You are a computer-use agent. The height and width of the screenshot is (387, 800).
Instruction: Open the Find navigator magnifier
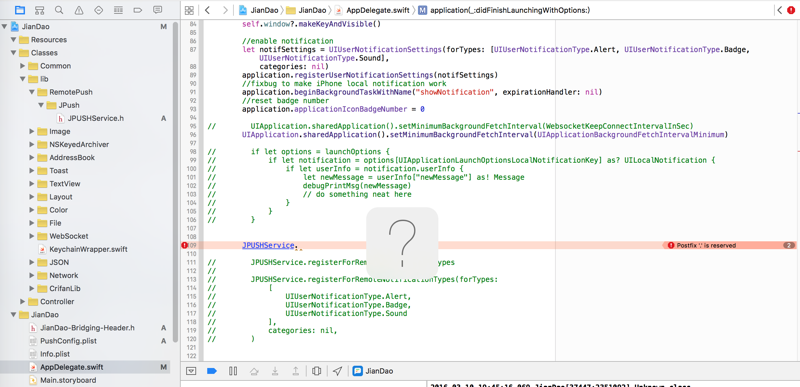click(x=59, y=10)
